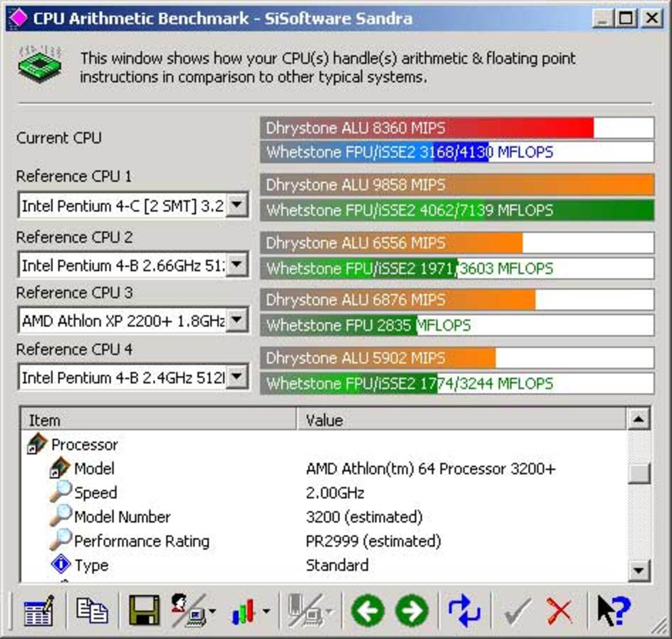Click the blue info icon beside Type
This screenshot has height=639, width=672.
coord(60,564)
